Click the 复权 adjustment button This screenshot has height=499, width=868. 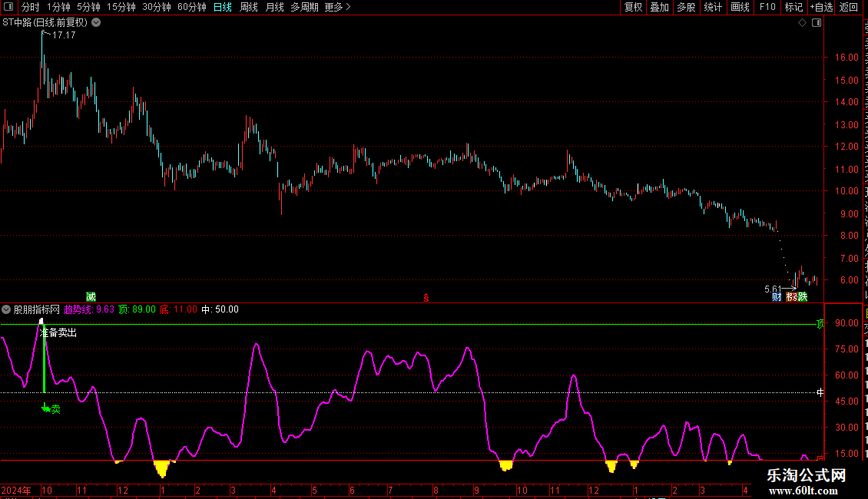click(x=633, y=7)
